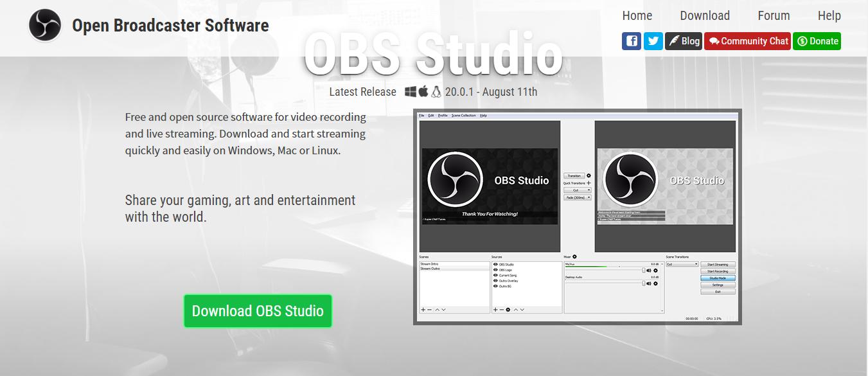Viewport: 868px width, 376px height.
Task: Click the Transition settings gear icon
Action: point(589,175)
